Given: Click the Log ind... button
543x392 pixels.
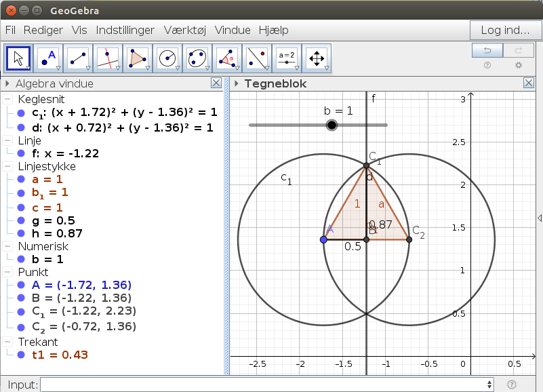Looking at the screenshot, I should [505, 30].
